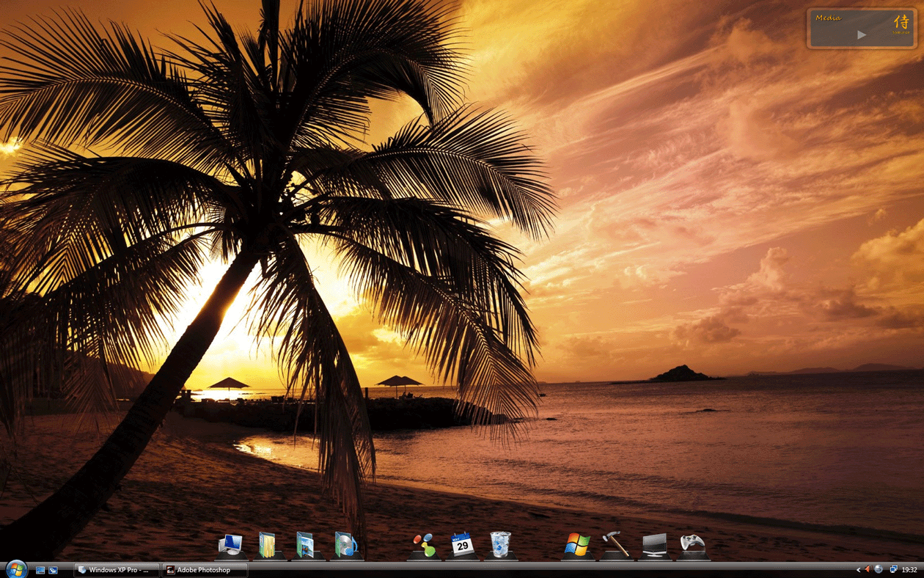Click the Windows flag dock icon
This screenshot has width=924, height=578.
[577, 545]
